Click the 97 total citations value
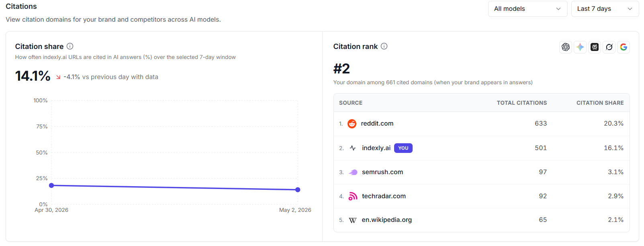Viewport: 644px width, 246px height. point(543,172)
